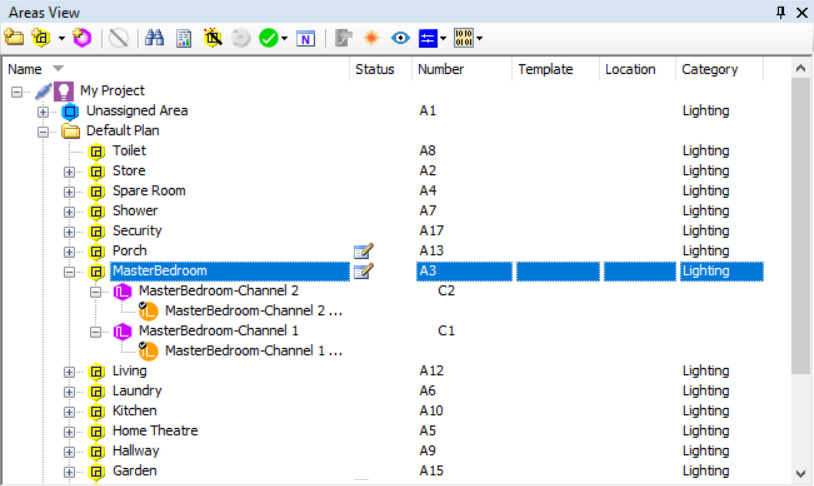Toggle the green checkmark toolbar button
The height and width of the screenshot is (486, 814).
click(x=267, y=38)
